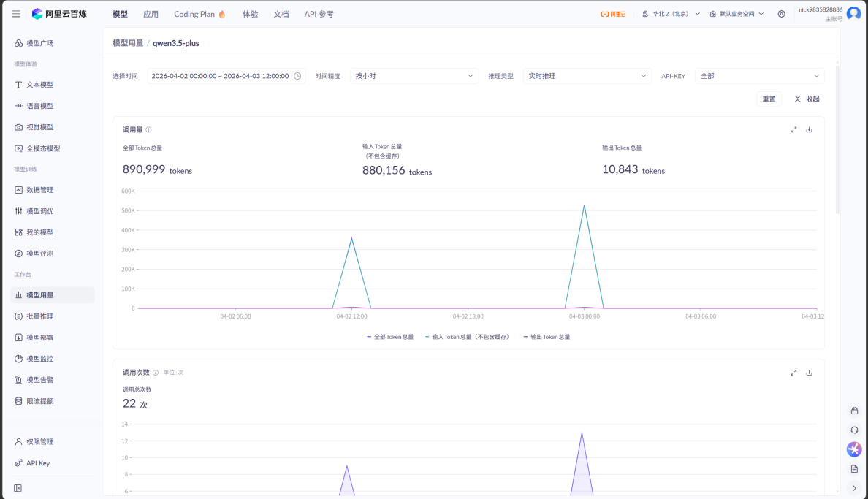Expand the 调用次数 chart to fullscreen
Image resolution: width=868 pixels, height=499 pixels.
click(x=793, y=372)
